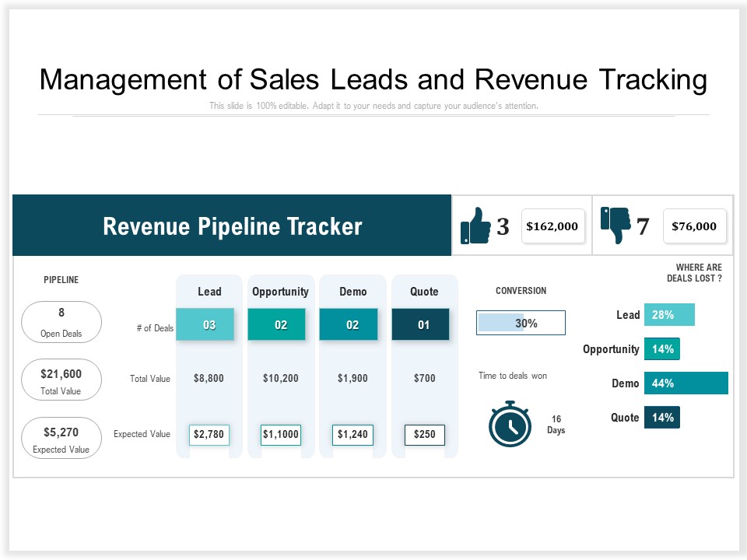Click the 'Time to deals won' text
This screenshot has width=747, height=560.
(x=513, y=376)
